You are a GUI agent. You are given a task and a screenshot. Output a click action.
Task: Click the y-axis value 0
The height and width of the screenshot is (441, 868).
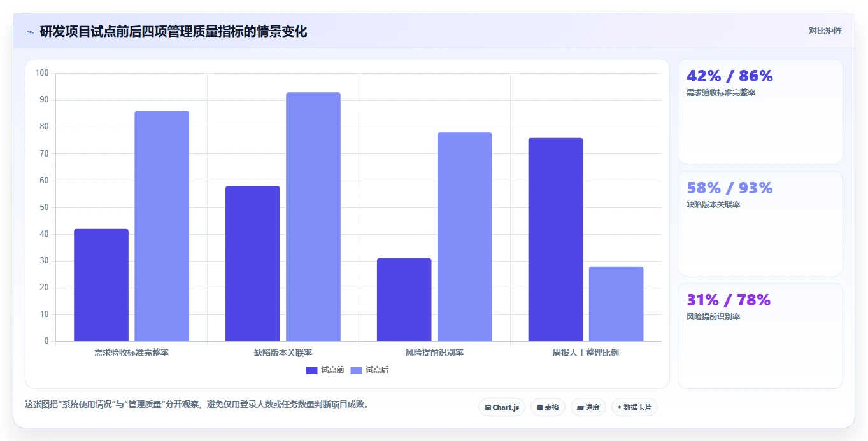pos(46,341)
